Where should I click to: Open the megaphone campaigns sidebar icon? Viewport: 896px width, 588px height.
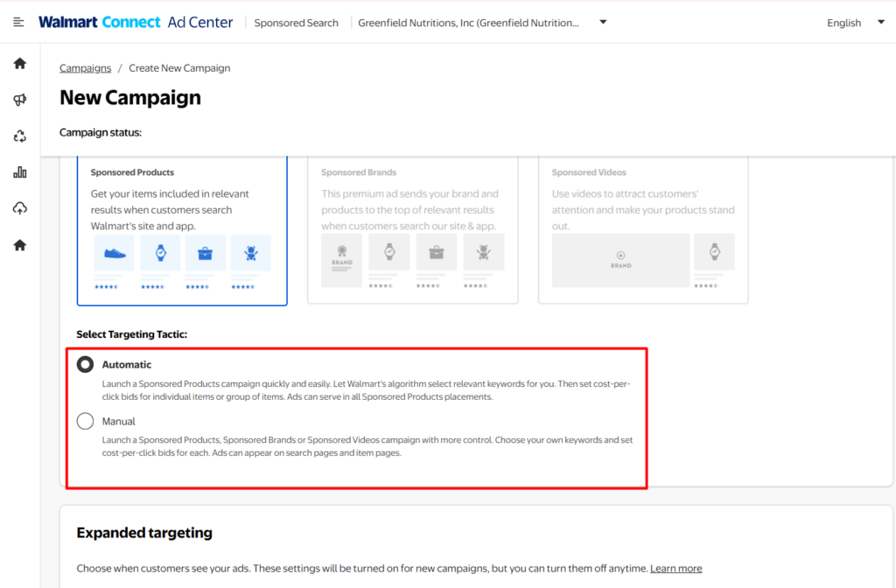click(x=20, y=100)
